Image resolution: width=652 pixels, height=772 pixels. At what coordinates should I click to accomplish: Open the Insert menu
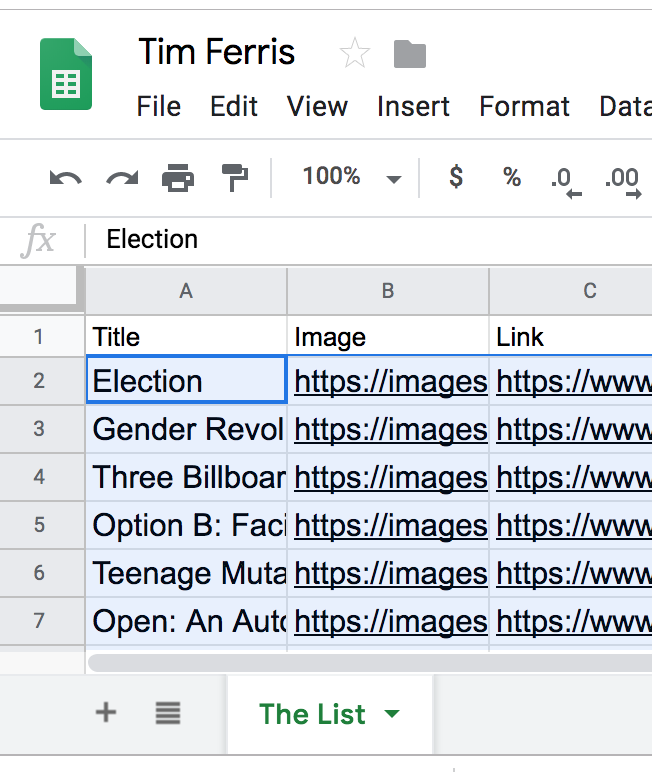413,106
